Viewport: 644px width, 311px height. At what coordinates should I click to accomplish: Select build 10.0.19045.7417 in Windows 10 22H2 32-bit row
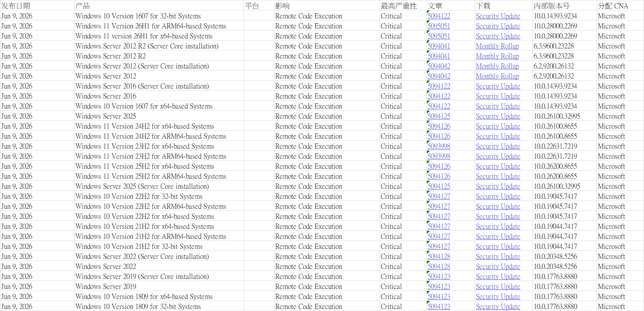(x=565, y=196)
